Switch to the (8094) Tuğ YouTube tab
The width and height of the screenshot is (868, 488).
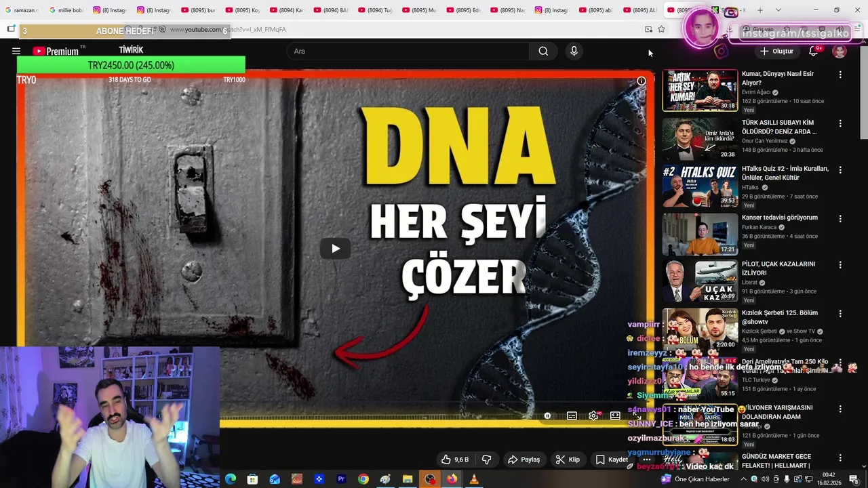tap(375, 10)
